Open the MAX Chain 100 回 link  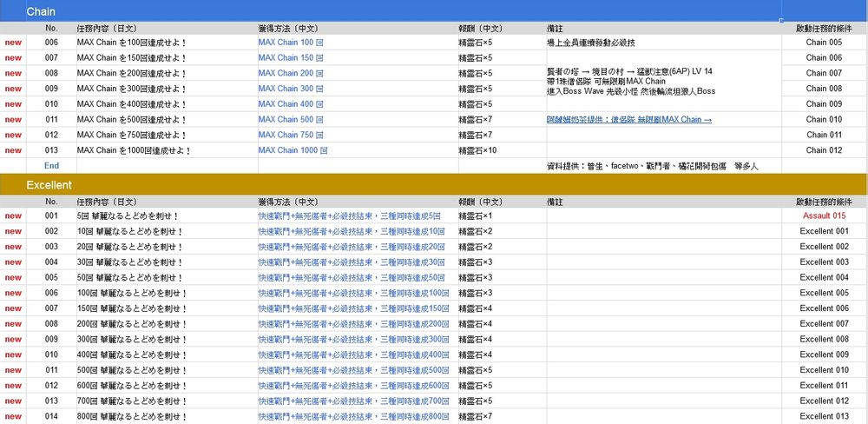[x=291, y=42]
